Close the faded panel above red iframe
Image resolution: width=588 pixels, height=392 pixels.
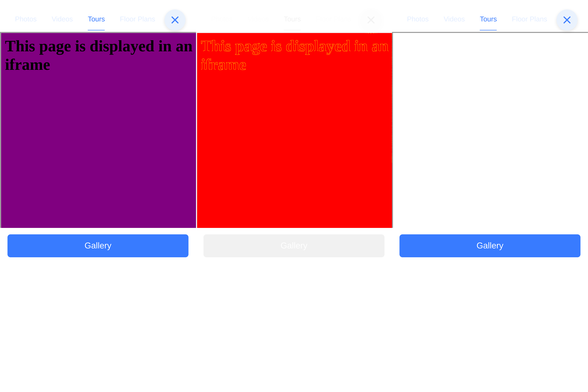coord(371,20)
